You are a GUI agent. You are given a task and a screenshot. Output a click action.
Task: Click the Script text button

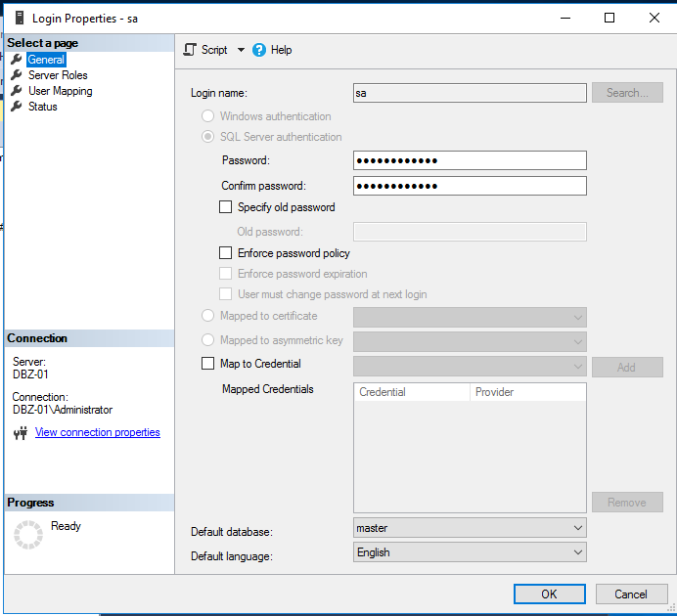[214, 50]
